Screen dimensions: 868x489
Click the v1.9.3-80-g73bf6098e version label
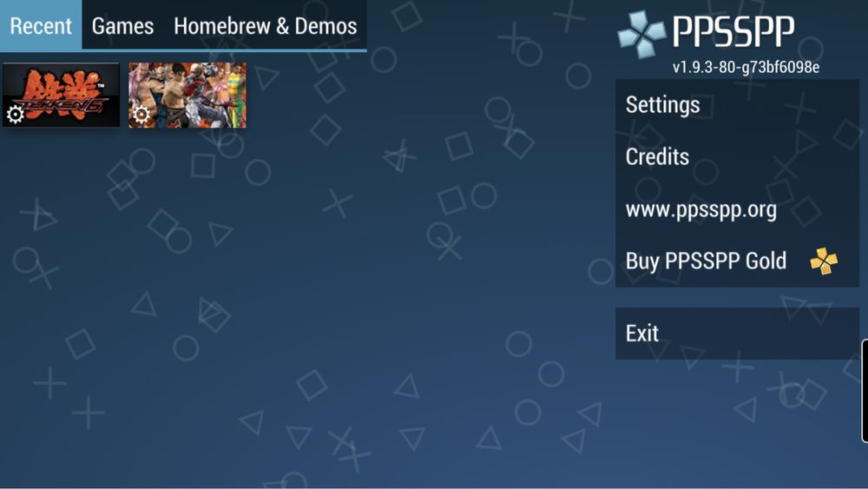pyautogui.click(x=746, y=67)
